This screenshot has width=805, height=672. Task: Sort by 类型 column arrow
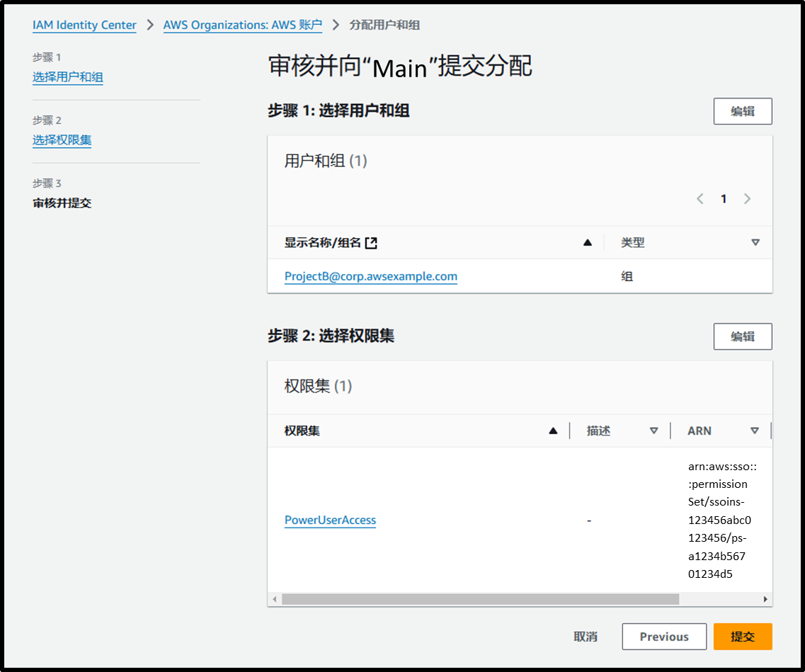tap(755, 242)
